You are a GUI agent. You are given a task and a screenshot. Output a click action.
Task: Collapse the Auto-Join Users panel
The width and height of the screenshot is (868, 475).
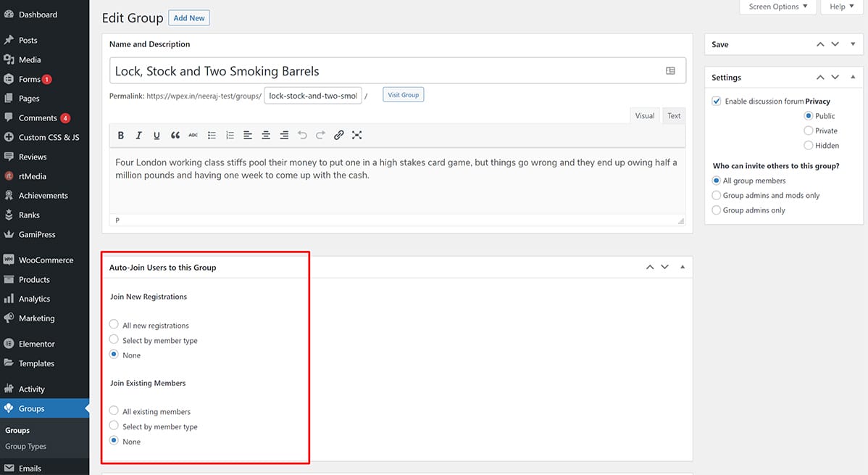[682, 267]
